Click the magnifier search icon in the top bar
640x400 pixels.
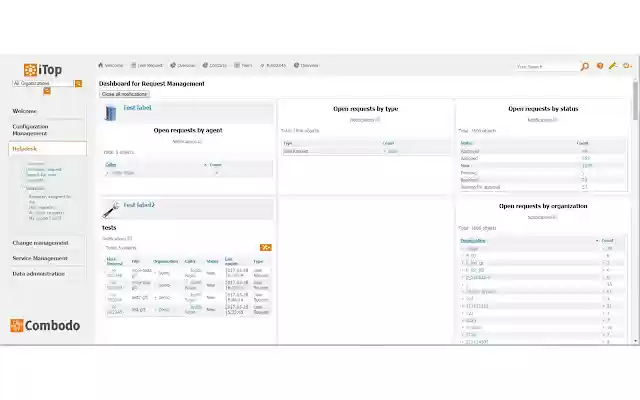(584, 66)
